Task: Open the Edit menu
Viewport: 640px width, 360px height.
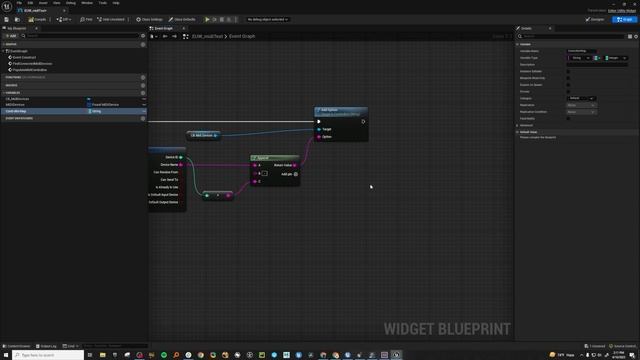Action: pyautogui.click(x=30, y=3)
